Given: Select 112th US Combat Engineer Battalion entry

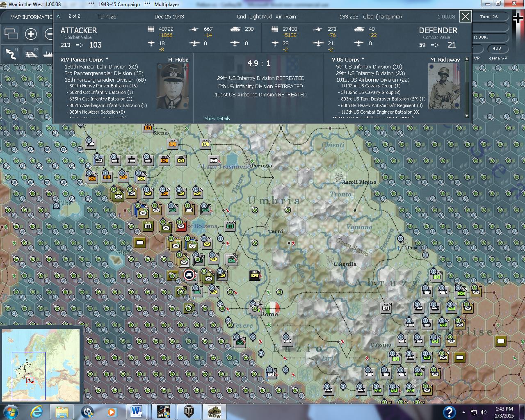Looking at the screenshot, I should 379,112.
